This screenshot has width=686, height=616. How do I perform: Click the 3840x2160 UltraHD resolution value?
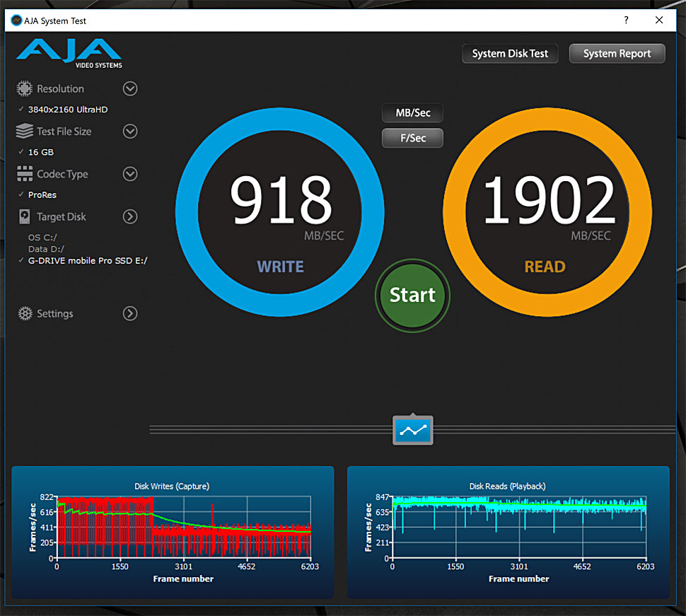click(x=68, y=110)
